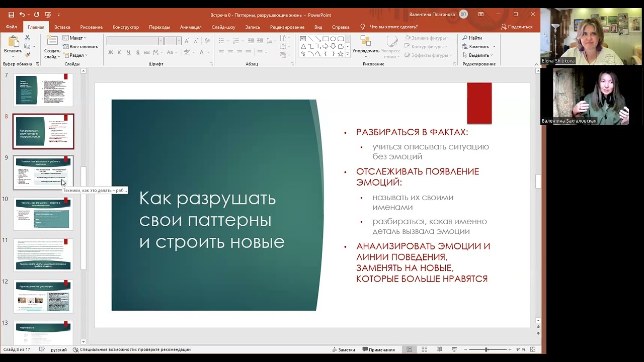
Task: Center text in paragraph group
Action: 230,52
